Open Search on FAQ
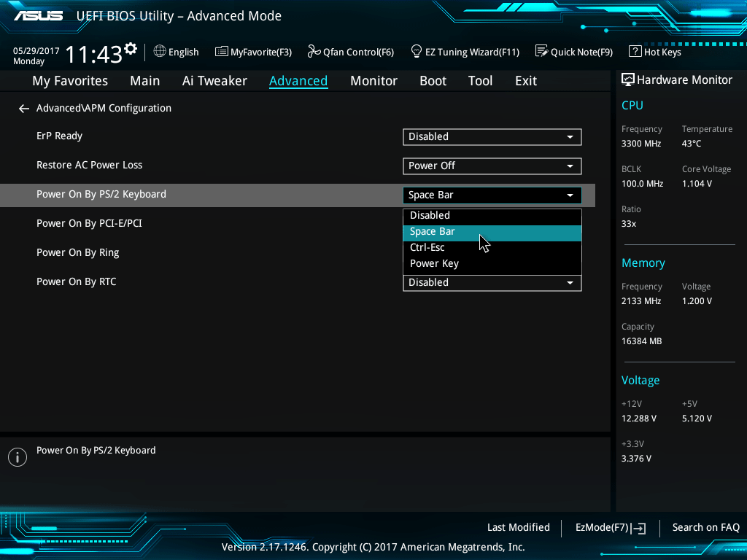 (x=705, y=528)
